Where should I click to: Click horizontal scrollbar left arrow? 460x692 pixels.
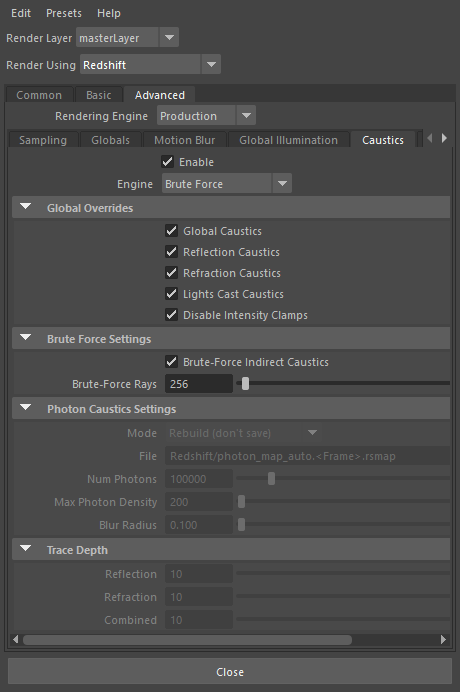point(16,639)
